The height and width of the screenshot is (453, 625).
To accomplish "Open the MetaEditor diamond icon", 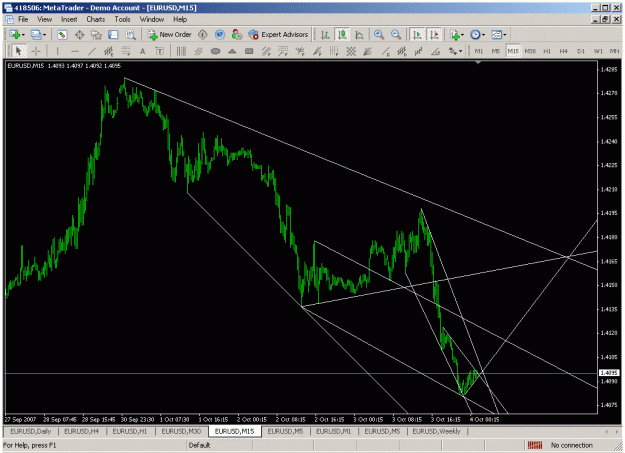I will click(202, 35).
